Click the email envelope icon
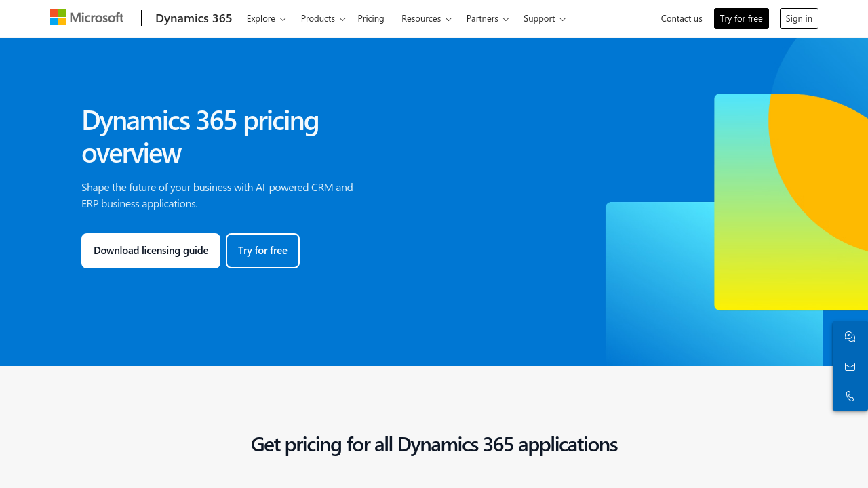 point(850,367)
